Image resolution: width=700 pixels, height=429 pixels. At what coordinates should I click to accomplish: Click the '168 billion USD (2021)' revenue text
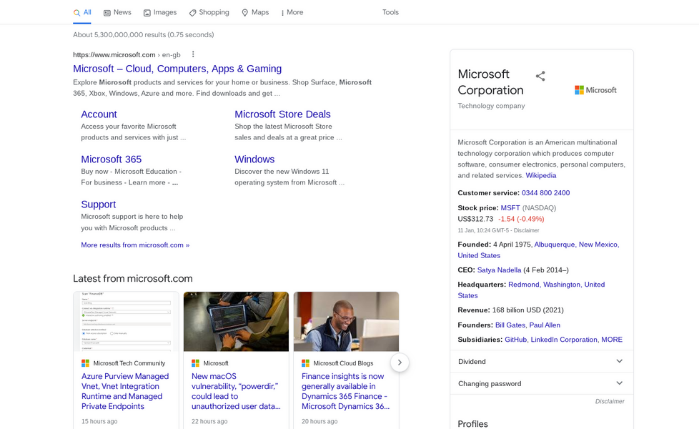click(x=528, y=310)
